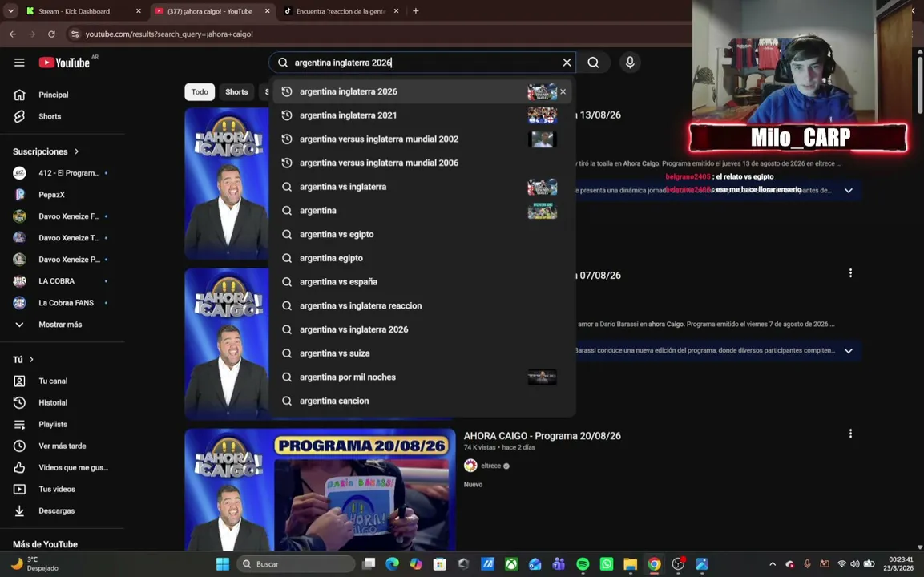Expand Mostrar más subscriptions
Screen dimensions: 924x577
(x=63, y=325)
